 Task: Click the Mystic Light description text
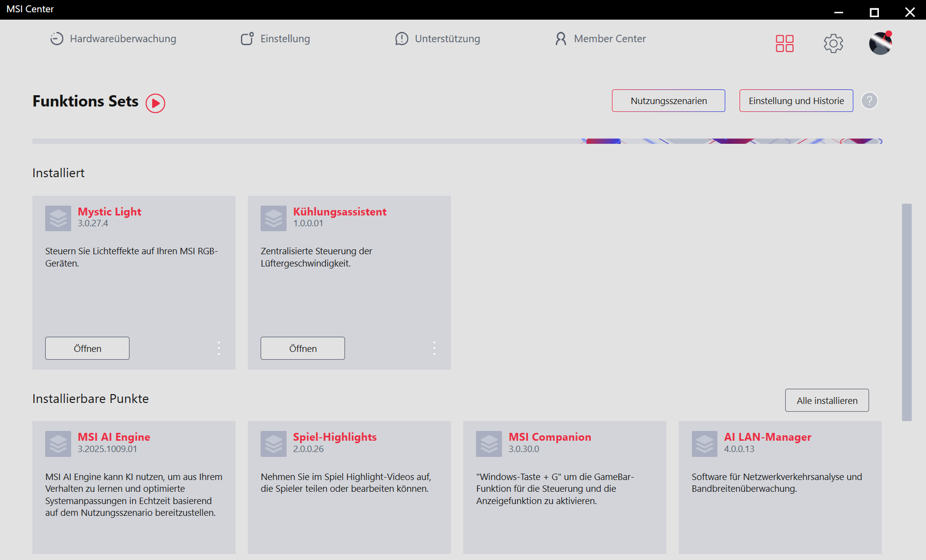click(132, 257)
